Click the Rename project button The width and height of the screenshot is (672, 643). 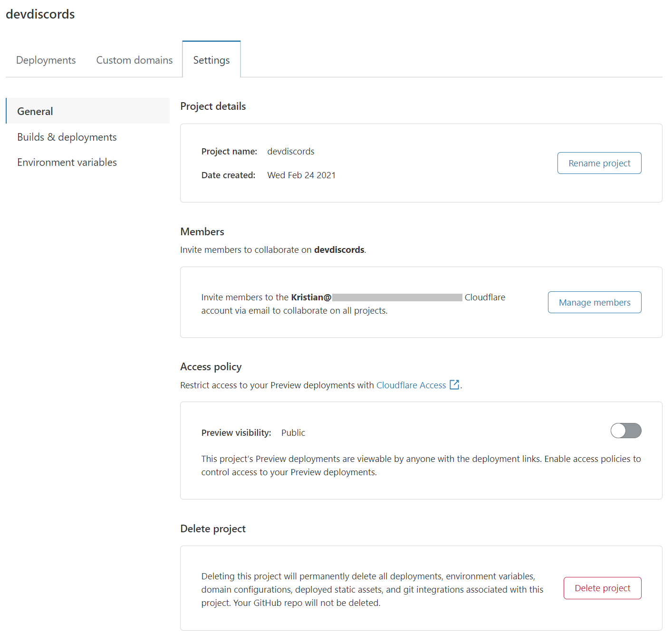coord(599,163)
